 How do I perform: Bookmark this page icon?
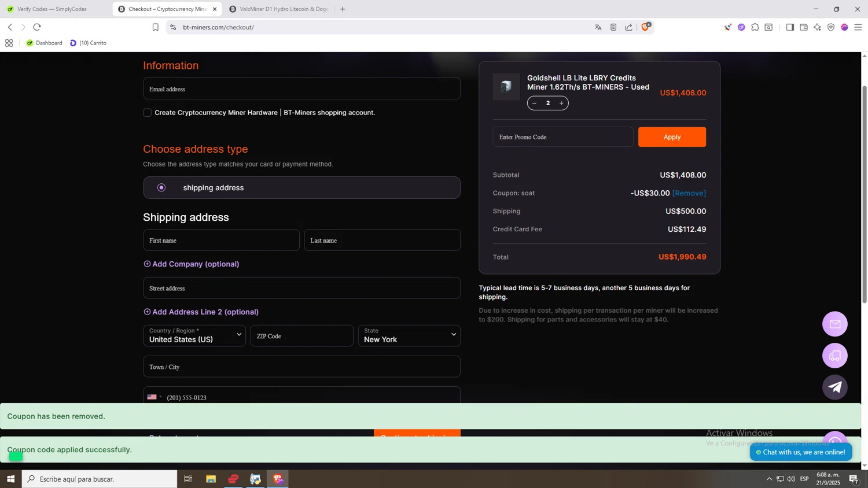[155, 27]
